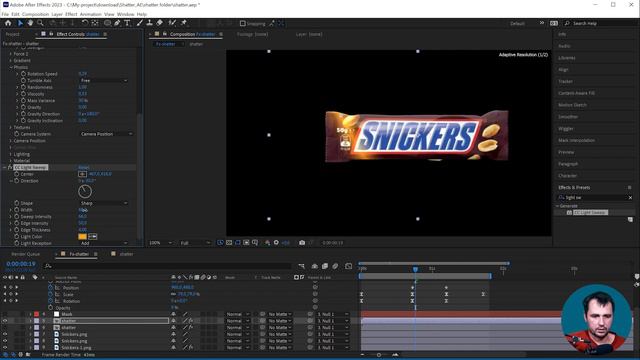Open the composition mini-flowchart icon
Screen dimensions: 640x360
pyautogui.click(x=301, y=266)
